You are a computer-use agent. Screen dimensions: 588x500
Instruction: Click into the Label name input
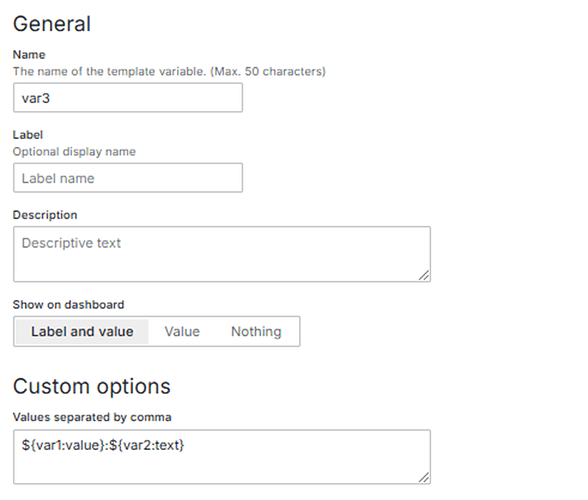click(128, 178)
